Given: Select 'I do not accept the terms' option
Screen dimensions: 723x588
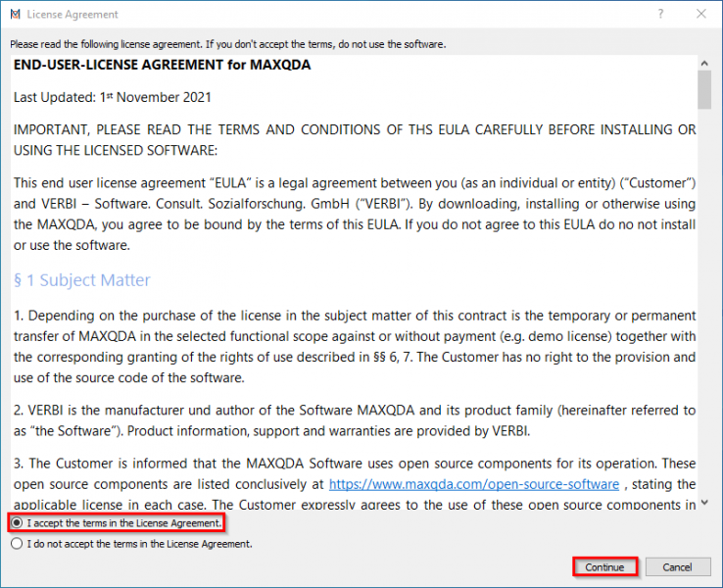Looking at the screenshot, I should 17,544.
